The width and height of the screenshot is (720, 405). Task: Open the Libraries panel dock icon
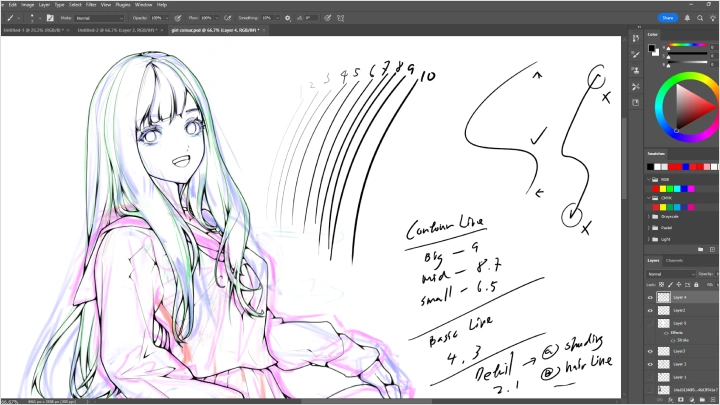click(636, 102)
